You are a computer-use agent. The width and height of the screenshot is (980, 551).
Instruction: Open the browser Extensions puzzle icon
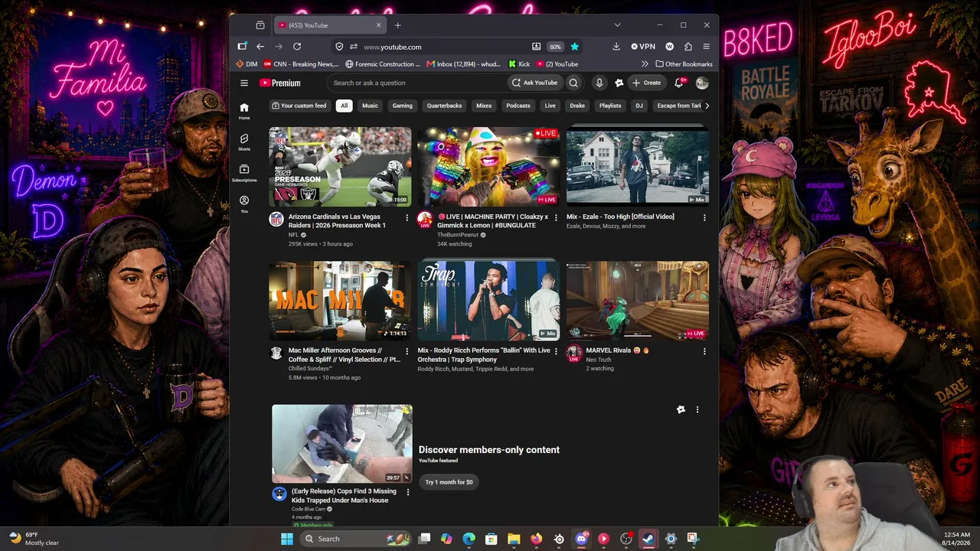pyautogui.click(x=688, y=47)
